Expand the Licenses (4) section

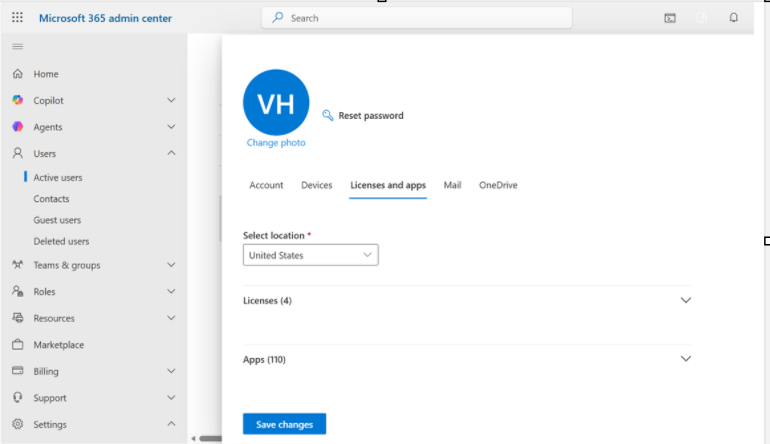tap(686, 300)
